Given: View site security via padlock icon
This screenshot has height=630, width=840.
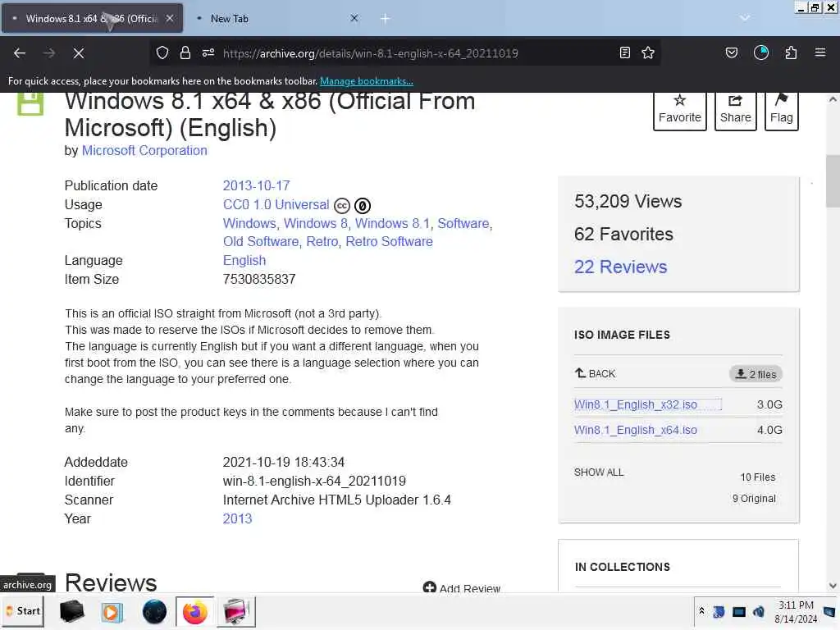Looking at the screenshot, I should tap(185, 52).
